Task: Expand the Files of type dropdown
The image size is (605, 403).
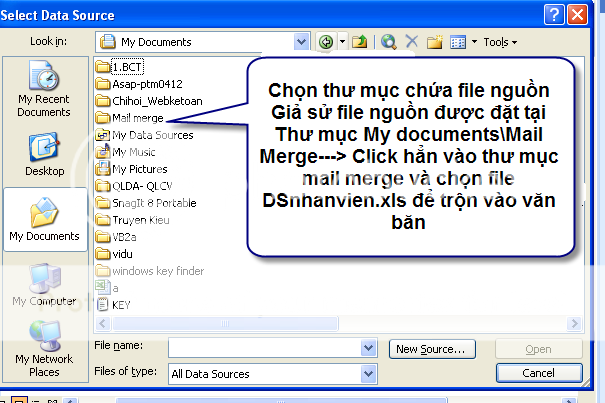Action: tap(368, 374)
